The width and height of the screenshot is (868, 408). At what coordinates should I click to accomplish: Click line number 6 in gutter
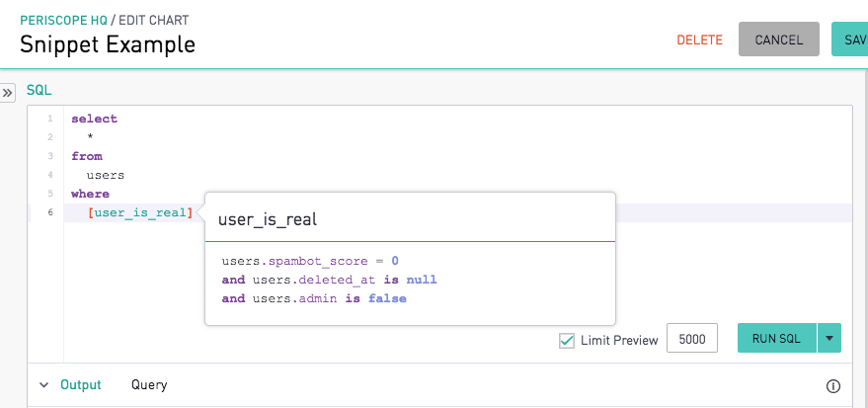point(50,212)
